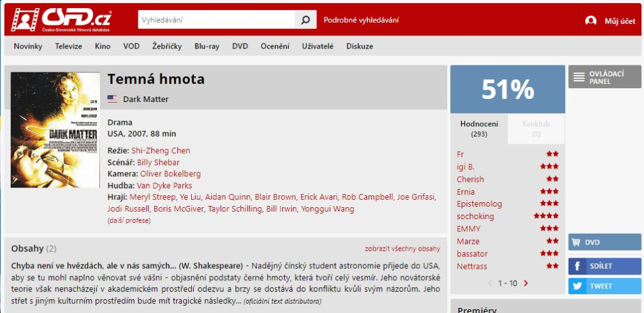Open the Novinky menu
The width and height of the screenshot is (644, 313).
(x=28, y=46)
